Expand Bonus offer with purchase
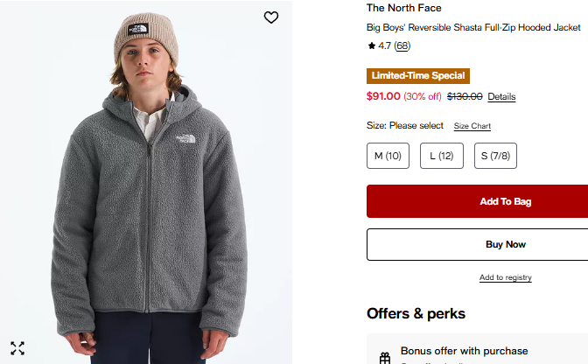Screen dimensions: 588x364 pyautogui.click(x=465, y=351)
